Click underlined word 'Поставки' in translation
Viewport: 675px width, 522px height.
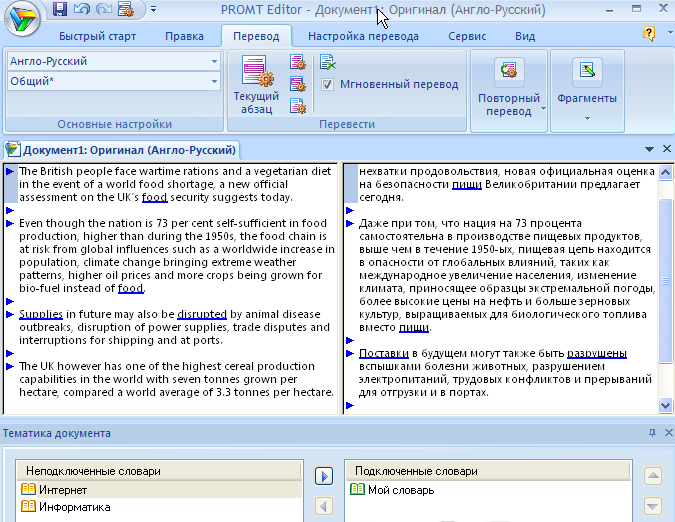click(384, 353)
